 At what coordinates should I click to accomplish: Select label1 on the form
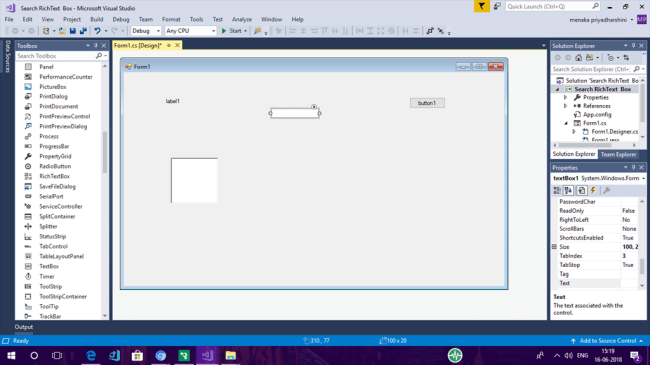tap(173, 101)
